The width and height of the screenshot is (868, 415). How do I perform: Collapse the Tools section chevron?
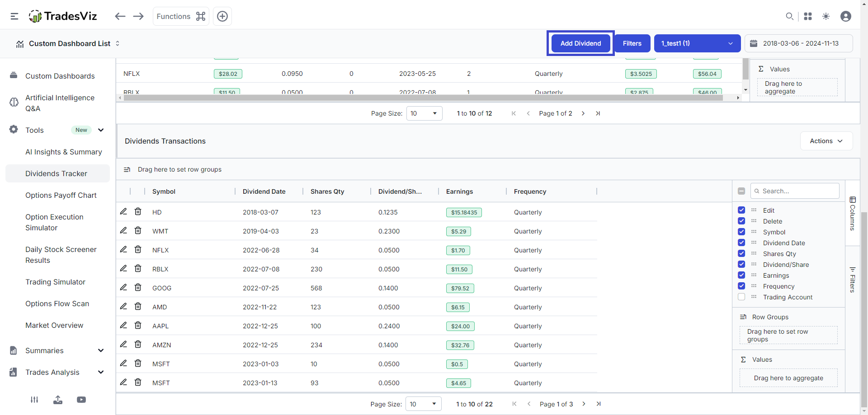(101, 130)
